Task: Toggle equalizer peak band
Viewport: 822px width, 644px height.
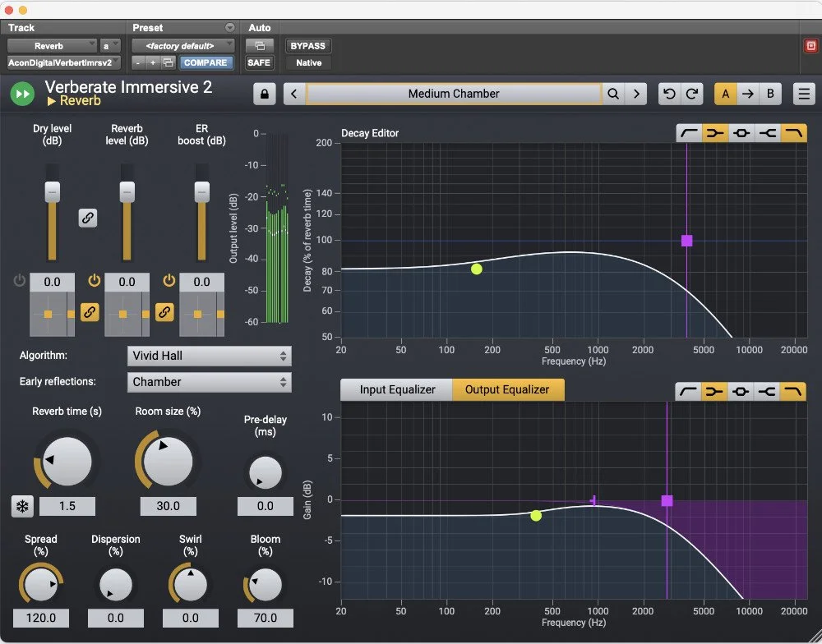Action: pos(741,392)
